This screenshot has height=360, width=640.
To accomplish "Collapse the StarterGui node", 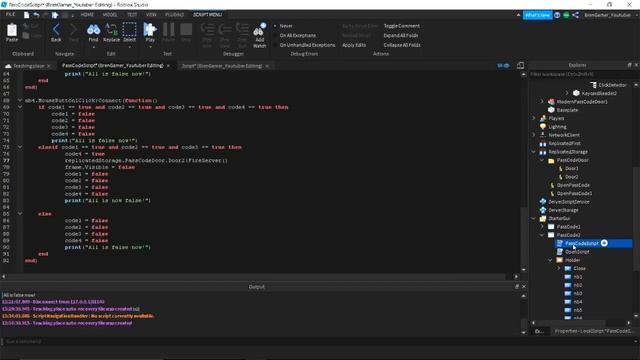I will pyautogui.click(x=533, y=218).
